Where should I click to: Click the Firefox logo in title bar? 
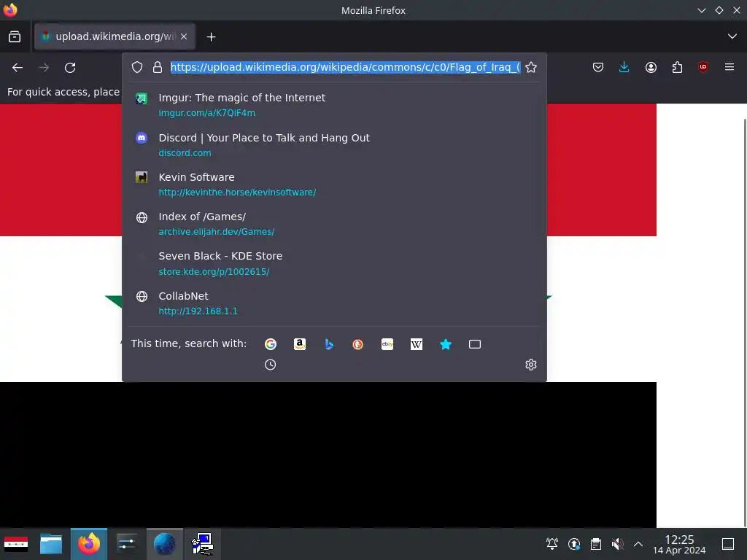point(10,10)
